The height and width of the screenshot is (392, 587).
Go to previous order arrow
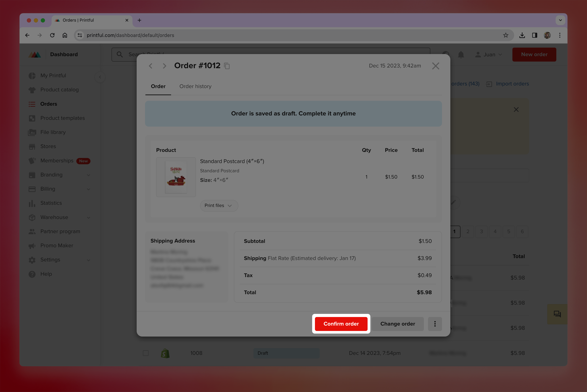pyautogui.click(x=150, y=66)
